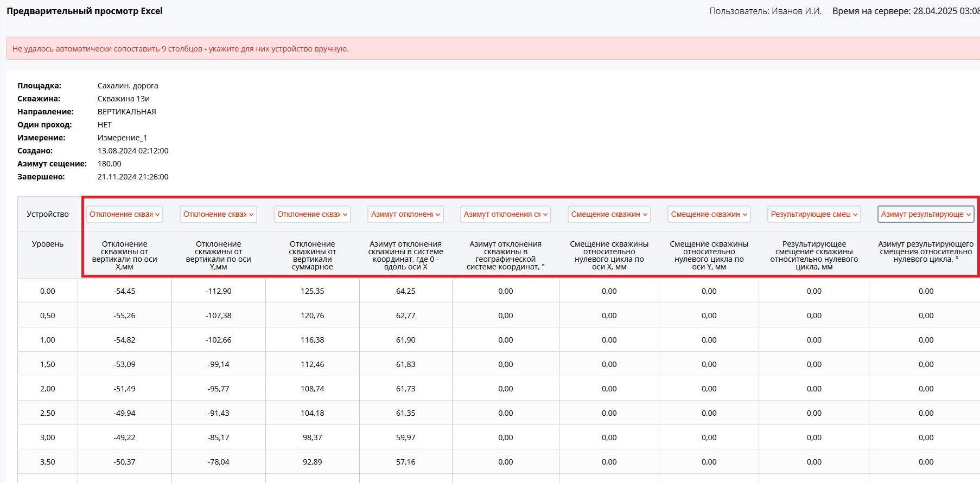The height and width of the screenshot is (483, 980).
Task: Click the level 2,50 row cell
Action: click(x=48, y=413)
